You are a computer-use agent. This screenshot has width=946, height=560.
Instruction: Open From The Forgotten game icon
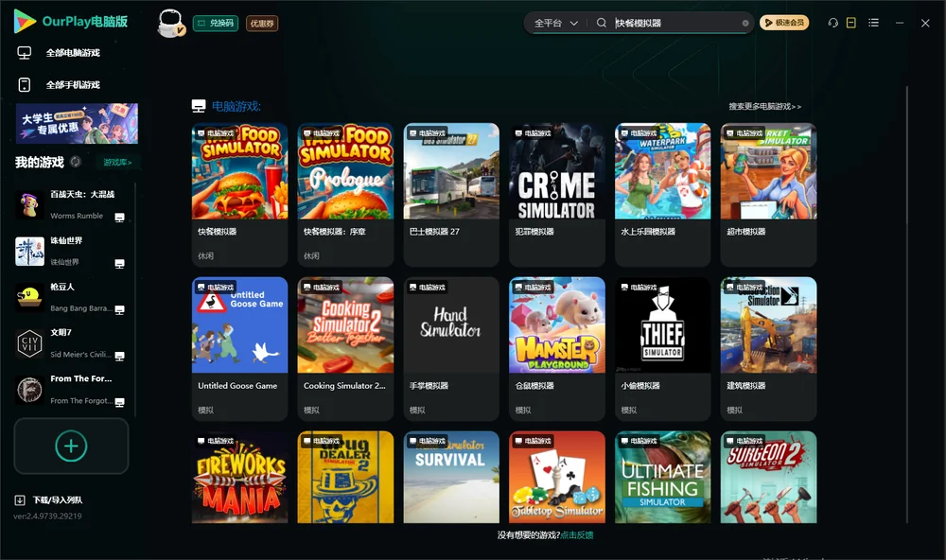(29, 390)
